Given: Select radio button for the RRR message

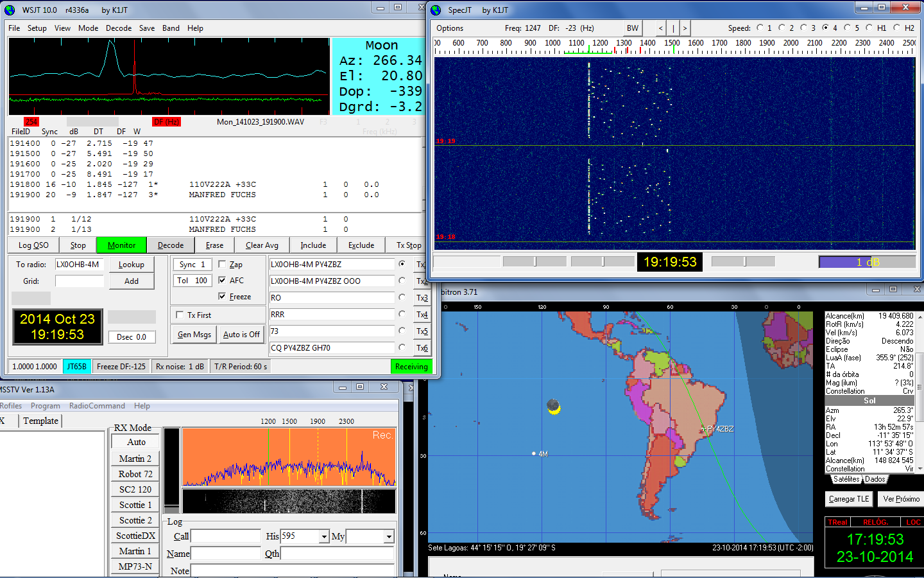Looking at the screenshot, I should pos(402,314).
